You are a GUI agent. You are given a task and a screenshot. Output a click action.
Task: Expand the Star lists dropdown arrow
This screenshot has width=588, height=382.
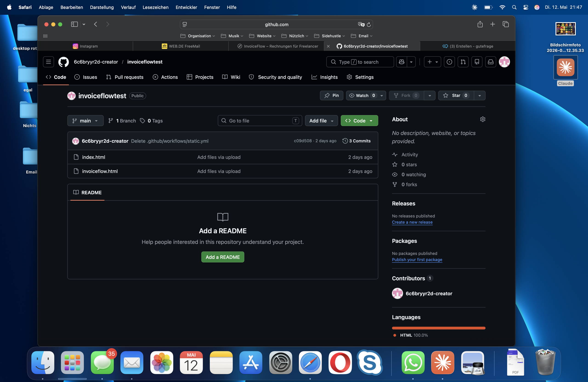pyautogui.click(x=480, y=95)
